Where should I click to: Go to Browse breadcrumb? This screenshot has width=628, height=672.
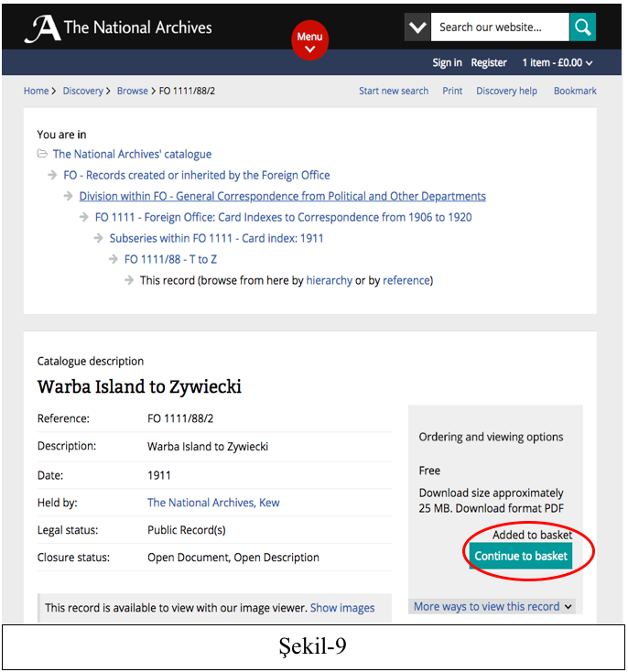click(132, 91)
